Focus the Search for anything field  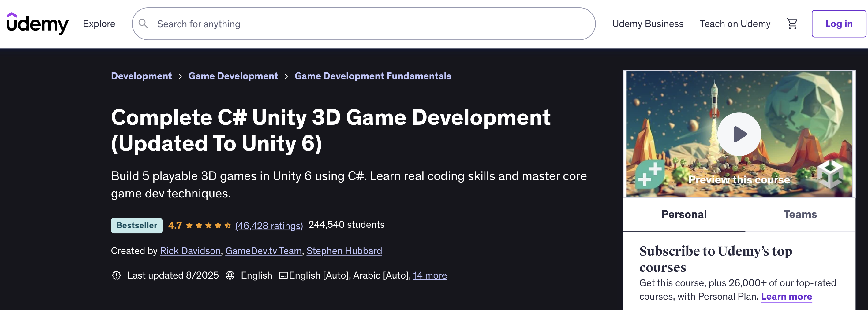coord(364,24)
